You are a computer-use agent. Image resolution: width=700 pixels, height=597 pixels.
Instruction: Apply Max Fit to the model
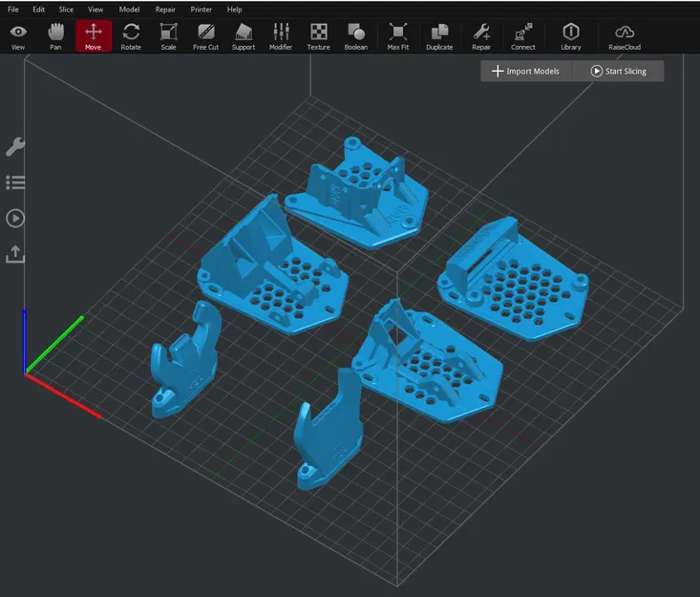click(x=398, y=36)
